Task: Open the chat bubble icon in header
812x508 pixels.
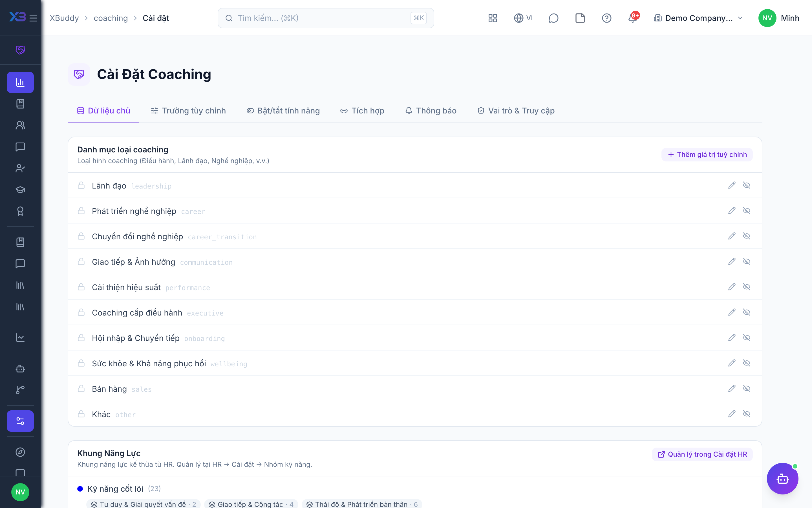Action: (x=553, y=18)
